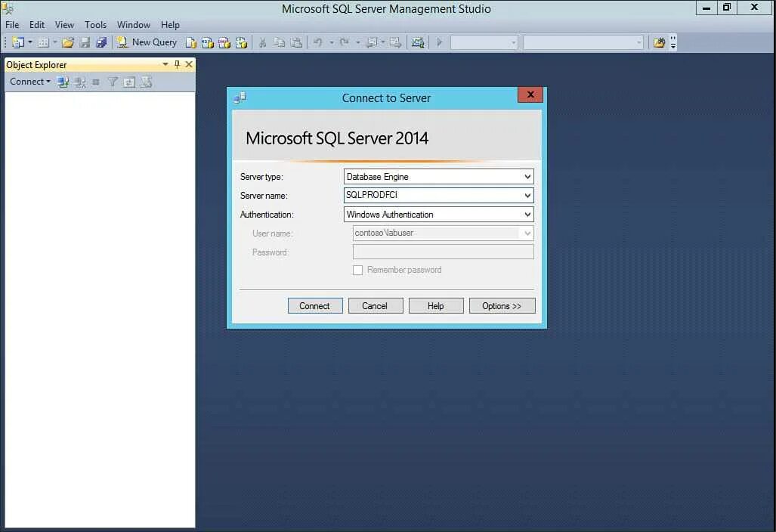This screenshot has width=776, height=532.
Task: Click the Disconnect icon in Object Explorer
Action: point(79,82)
